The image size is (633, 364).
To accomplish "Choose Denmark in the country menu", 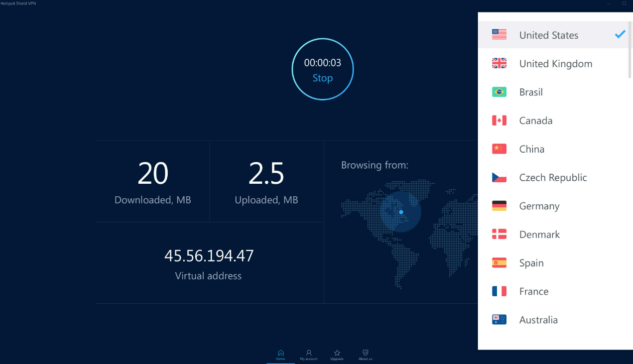I will 539,234.
